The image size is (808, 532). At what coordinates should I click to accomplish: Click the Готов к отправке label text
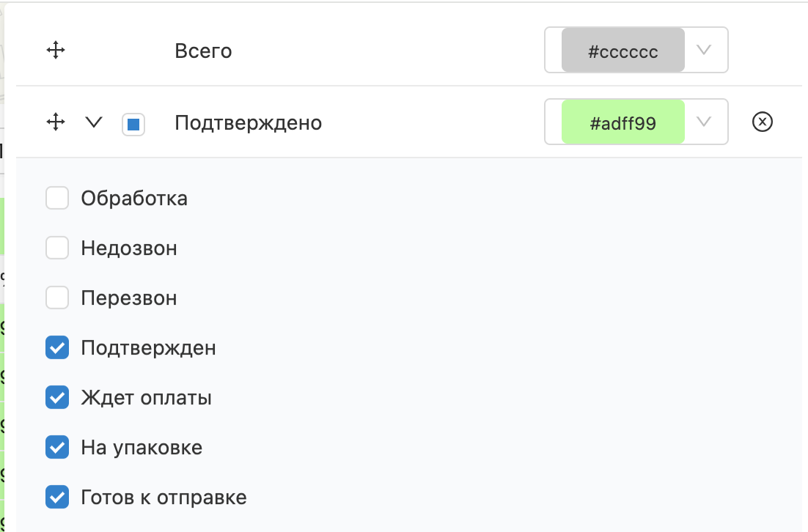164,498
